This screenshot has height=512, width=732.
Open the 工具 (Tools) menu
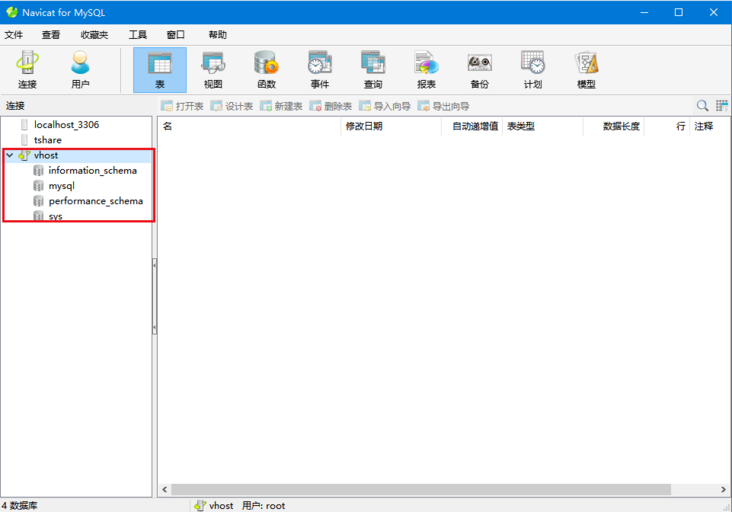tap(138, 35)
